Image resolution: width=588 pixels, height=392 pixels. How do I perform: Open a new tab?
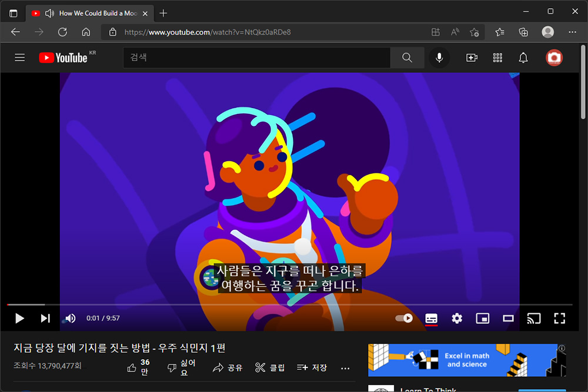pos(163,14)
